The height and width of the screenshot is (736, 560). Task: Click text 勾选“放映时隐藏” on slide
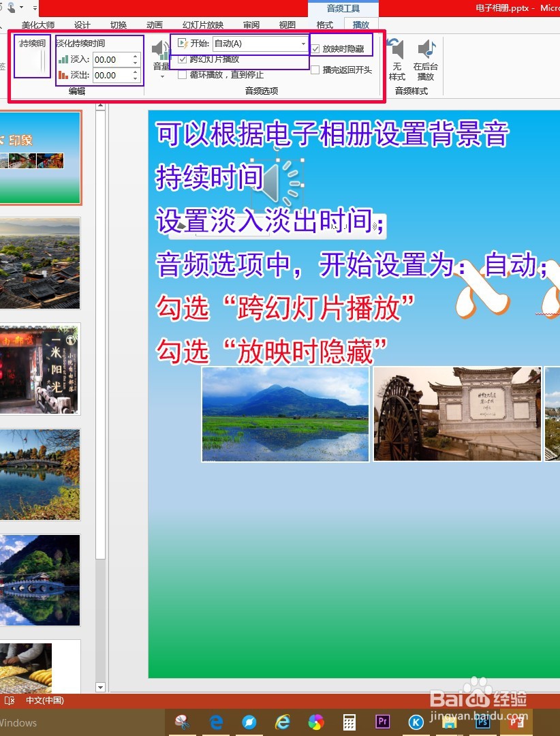click(272, 351)
